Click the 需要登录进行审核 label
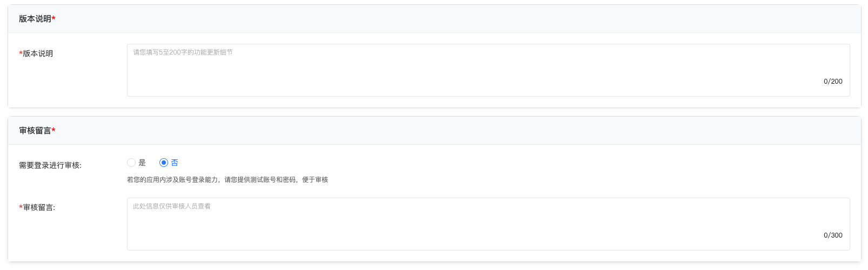The image size is (868, 270). click(50, 165)
